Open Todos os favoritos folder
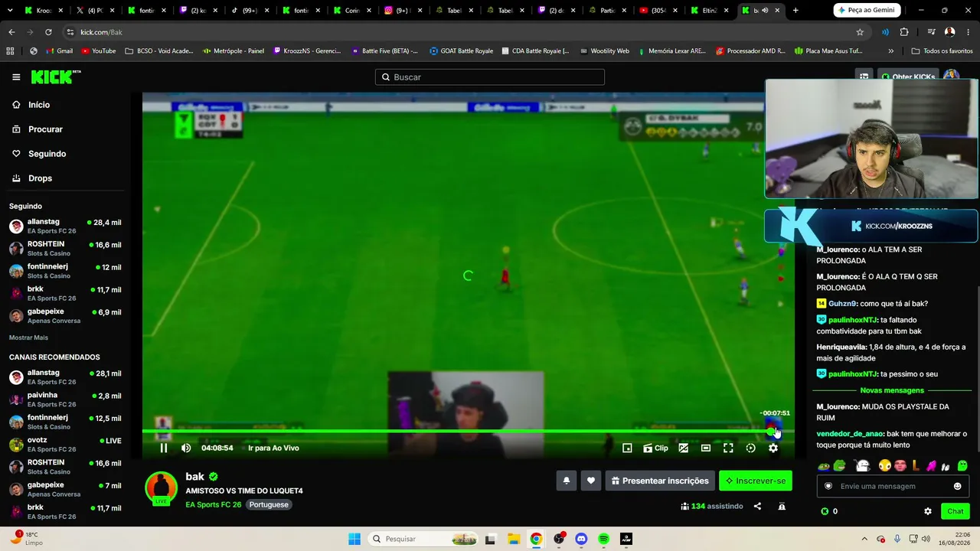Viewport: 980px width, 551px height. [942, 51]
